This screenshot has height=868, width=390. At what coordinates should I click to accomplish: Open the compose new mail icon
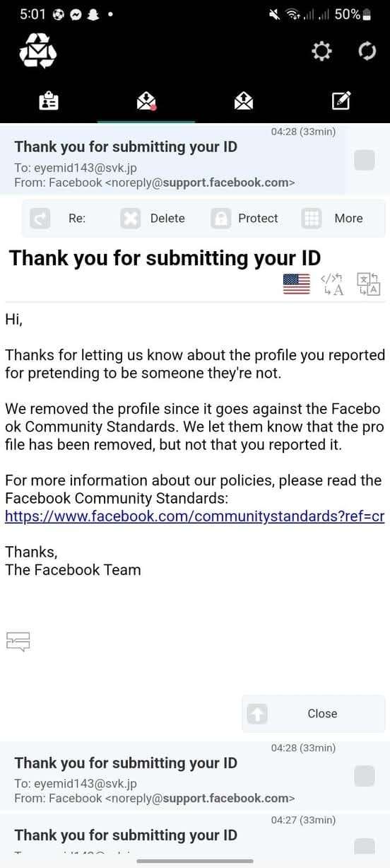[342, 101]
